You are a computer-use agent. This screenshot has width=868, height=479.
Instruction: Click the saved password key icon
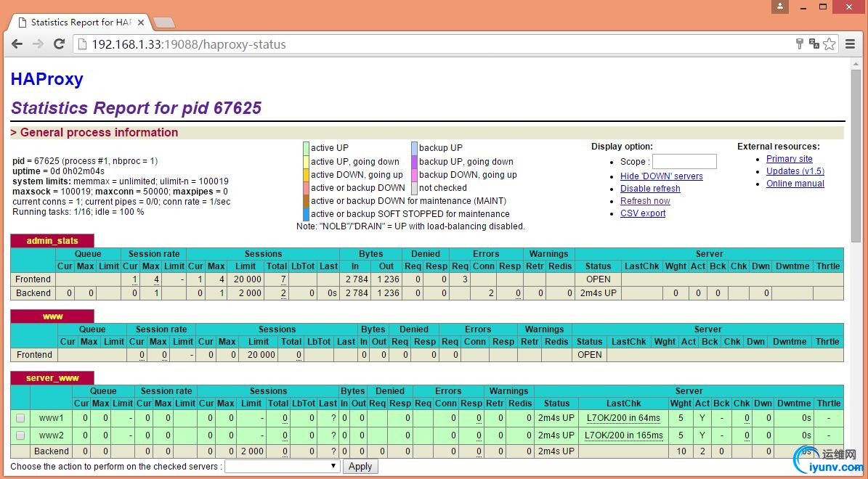(x=799, y=44)
